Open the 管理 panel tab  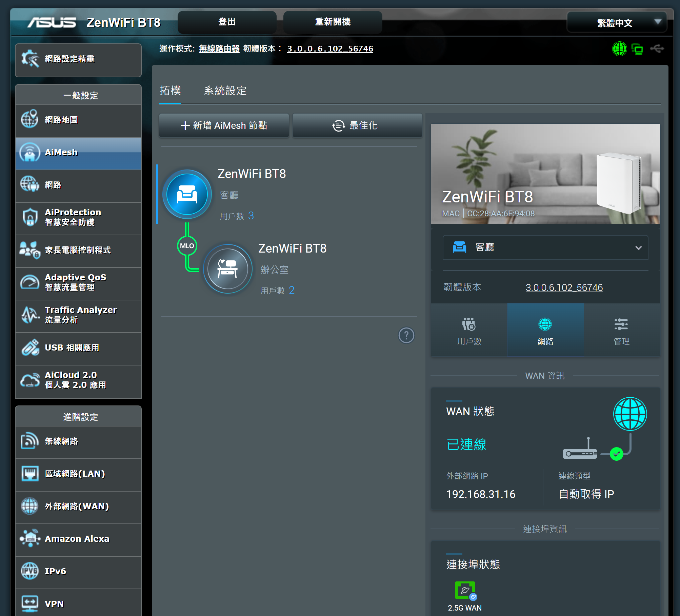tap(621, 330)
